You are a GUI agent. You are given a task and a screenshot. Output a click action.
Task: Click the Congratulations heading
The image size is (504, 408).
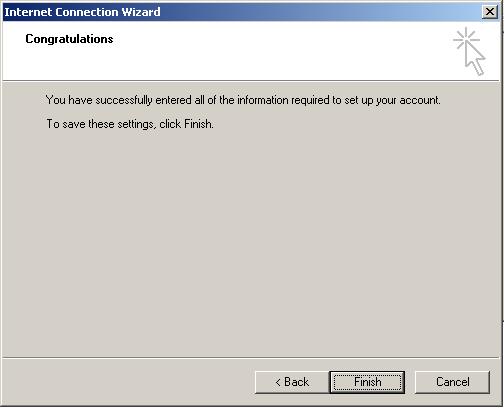pos(69,39)
